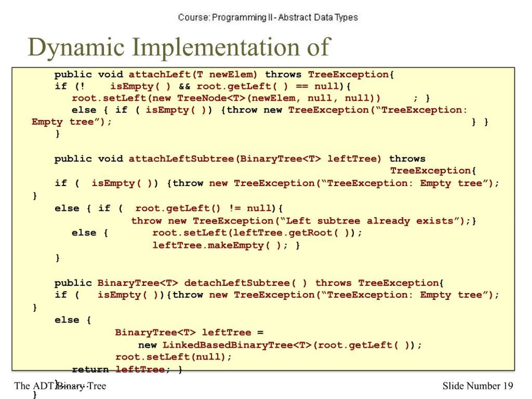The height and width of the screenshot is (399, 532).
Task: Click the attachLeft method name
Action: (160, 75)
